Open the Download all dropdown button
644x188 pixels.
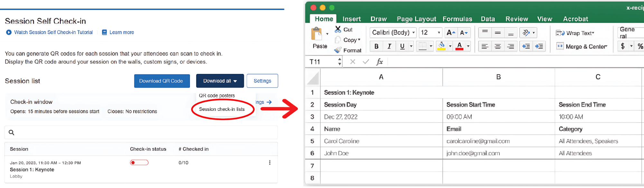coord(220,81)
